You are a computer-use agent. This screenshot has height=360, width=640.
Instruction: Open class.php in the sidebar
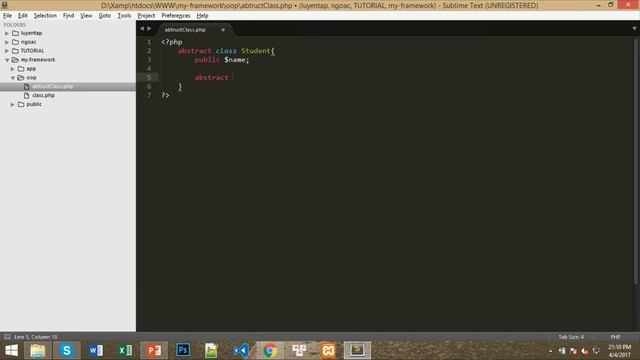coord(43,96)
